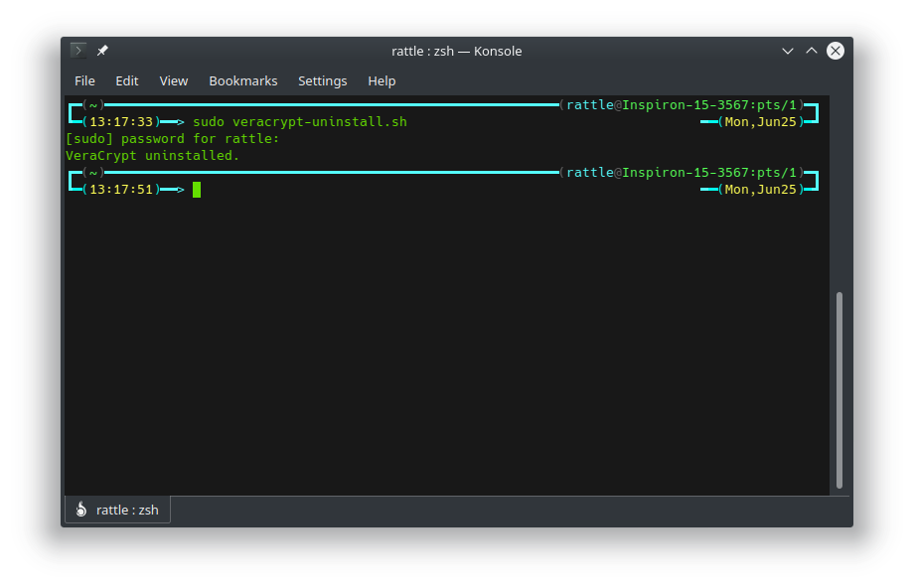This screenshot has width=914, height=588.
Task: Click the 'VeraCrypt uninstalled.' output line
Action: 153,156
